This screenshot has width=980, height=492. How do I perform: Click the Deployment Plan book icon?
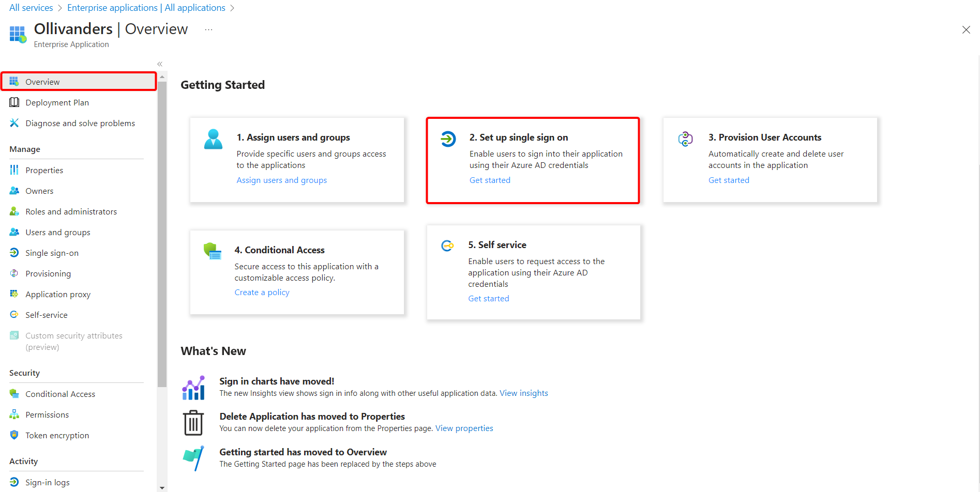(x=14, y=102)
